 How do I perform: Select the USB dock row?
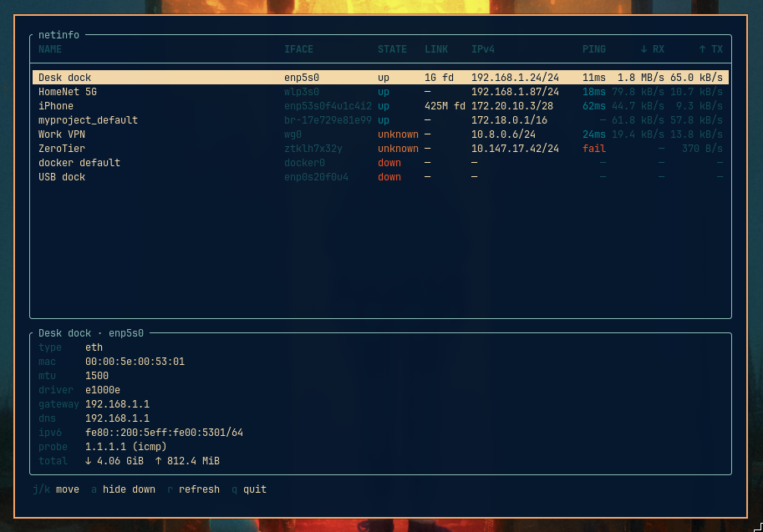click(380, 177)
